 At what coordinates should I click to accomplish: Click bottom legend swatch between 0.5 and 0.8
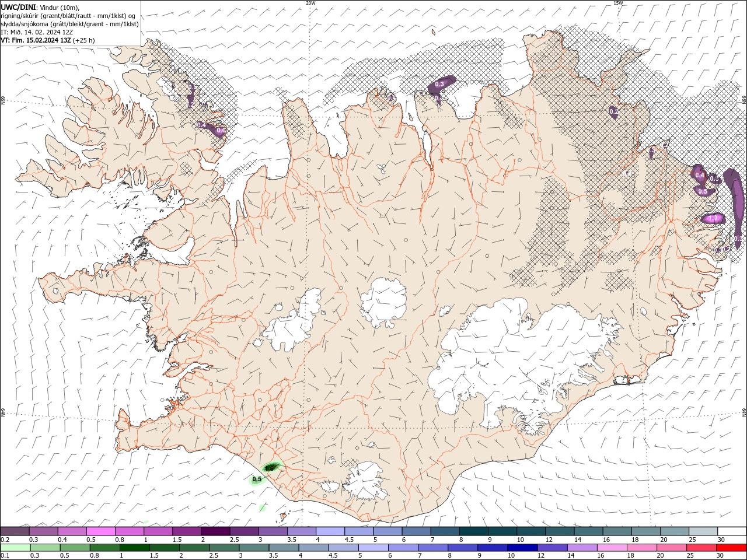click(74, 548)
